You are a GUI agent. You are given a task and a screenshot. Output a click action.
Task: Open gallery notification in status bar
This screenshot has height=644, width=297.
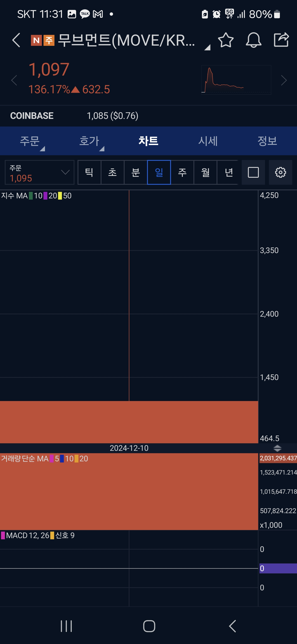(x=72, y=14)
